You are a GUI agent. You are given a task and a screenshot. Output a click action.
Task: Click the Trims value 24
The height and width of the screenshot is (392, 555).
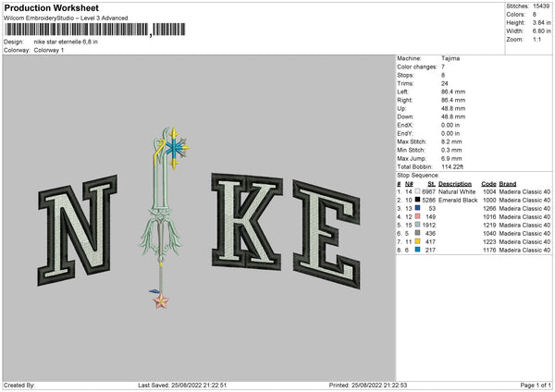[445, 83]
